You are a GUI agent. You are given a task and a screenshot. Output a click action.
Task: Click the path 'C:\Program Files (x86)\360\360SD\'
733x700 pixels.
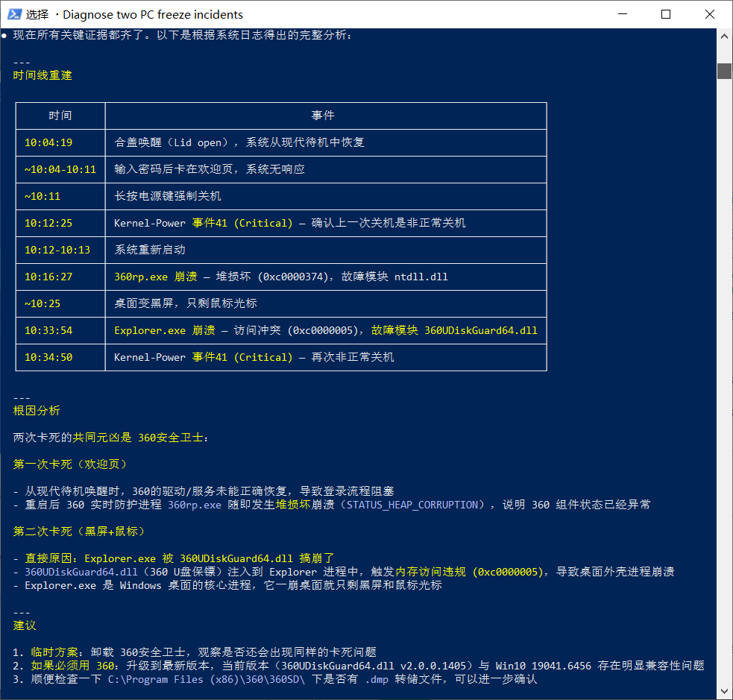[206, 679]
